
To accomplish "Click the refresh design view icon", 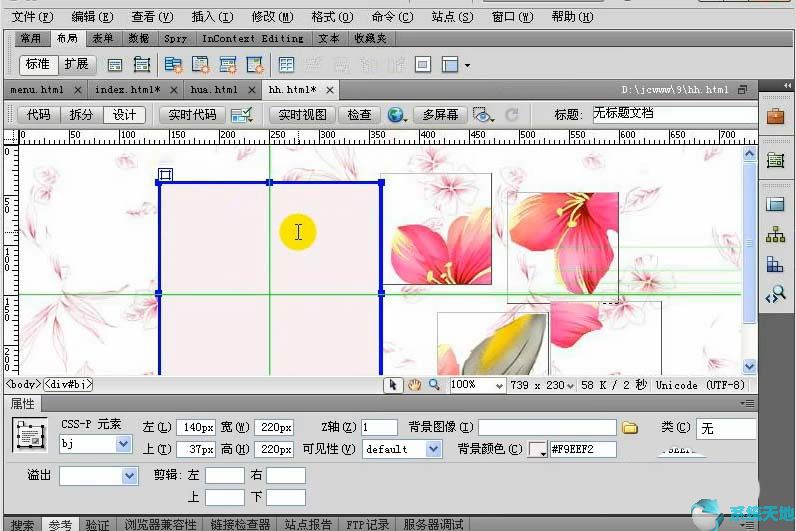I will click(512, 115).
